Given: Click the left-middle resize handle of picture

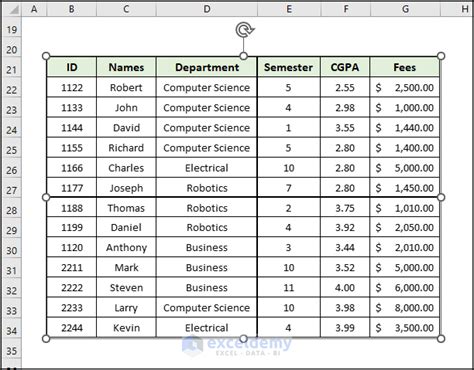Looking at the screenshot, I should pos(46,197).
